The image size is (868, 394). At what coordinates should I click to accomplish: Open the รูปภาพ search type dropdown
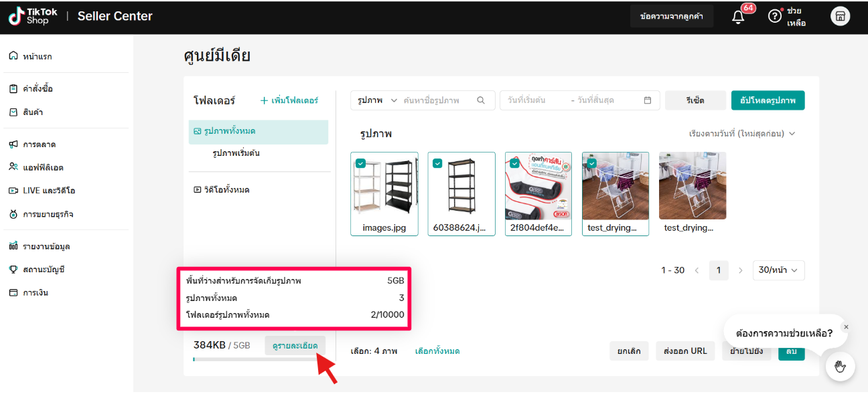coord(374,100)
